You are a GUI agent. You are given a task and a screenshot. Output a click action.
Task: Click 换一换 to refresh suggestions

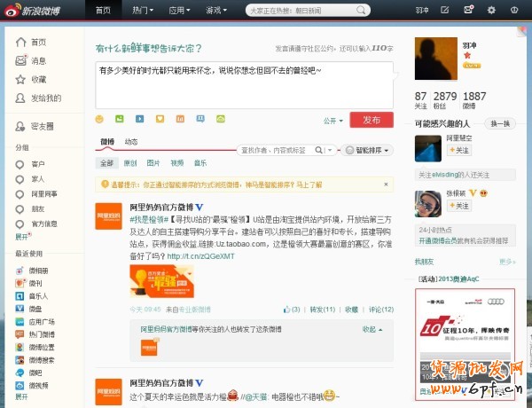500,123
